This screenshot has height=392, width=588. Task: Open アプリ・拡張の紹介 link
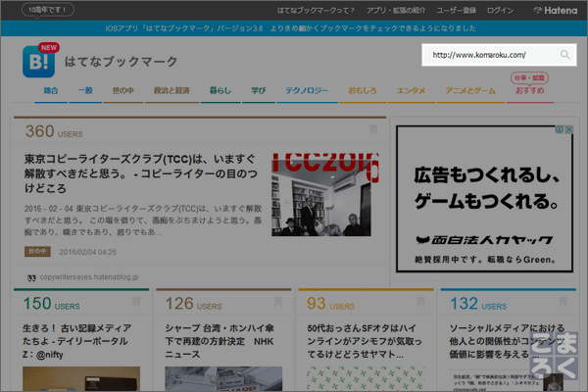tap(396, 11)
